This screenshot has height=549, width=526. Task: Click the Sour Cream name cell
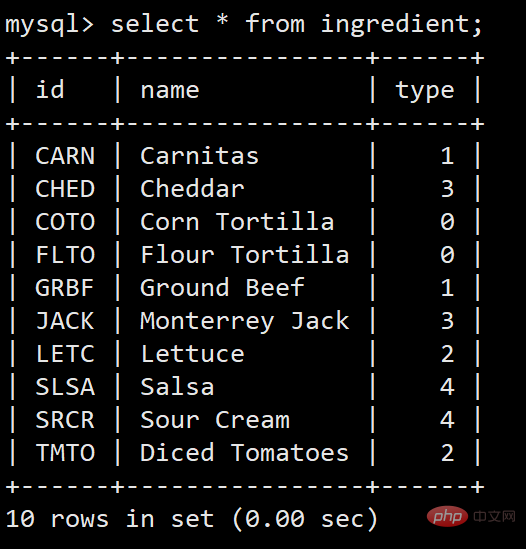click(215, 419)
